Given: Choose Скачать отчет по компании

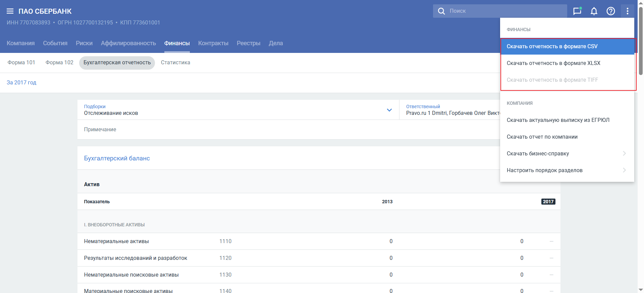Looking at the screenshot, I should pyautogui.click(x=542, y=137).
